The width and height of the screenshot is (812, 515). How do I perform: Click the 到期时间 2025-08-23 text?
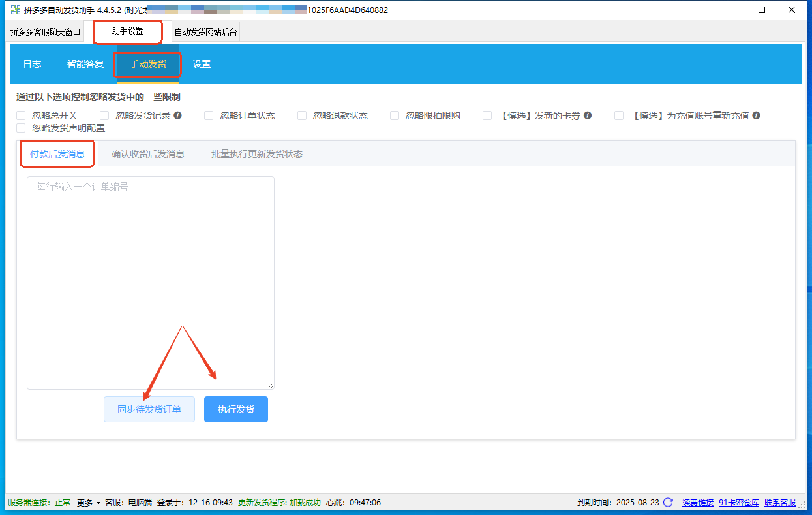618,503
